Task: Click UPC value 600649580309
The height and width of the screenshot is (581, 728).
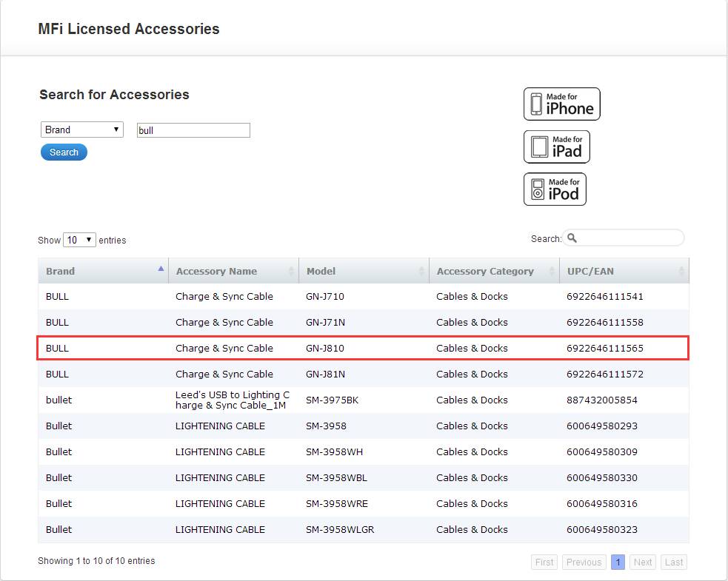Action: 601,452
